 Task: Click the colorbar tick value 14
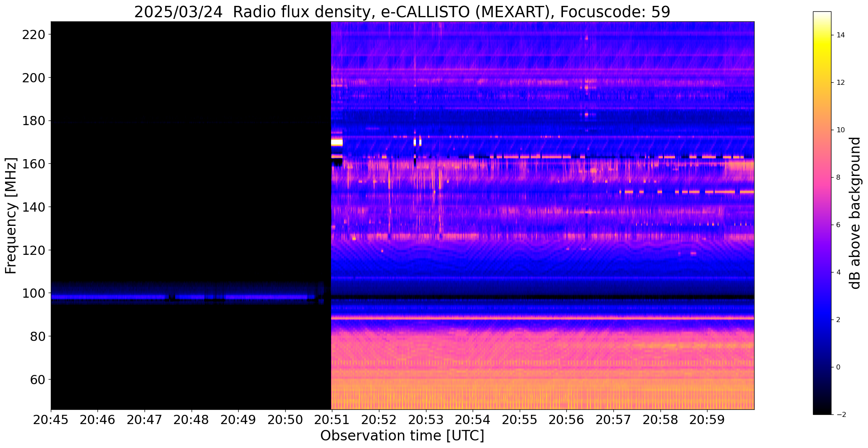click(x=840, y=35)
